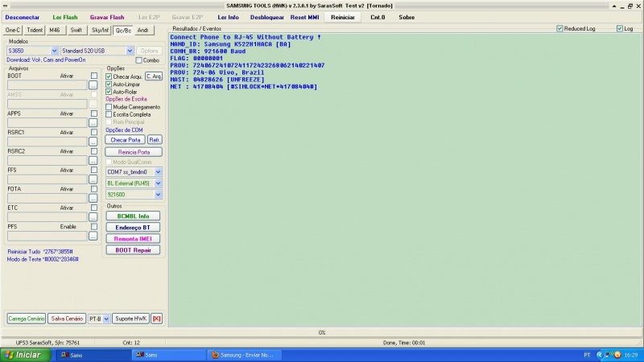644x362 pixels.
Task: Enable the RSRC1 Ativar checkbox
Action: coord(94,133)
